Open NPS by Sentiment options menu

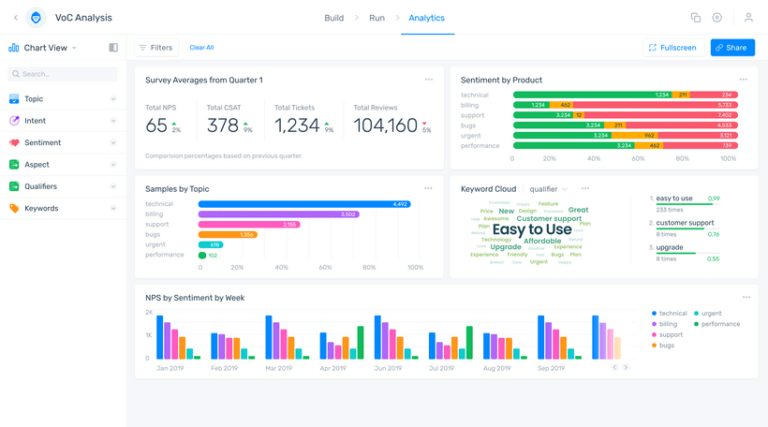click(746, 297)
